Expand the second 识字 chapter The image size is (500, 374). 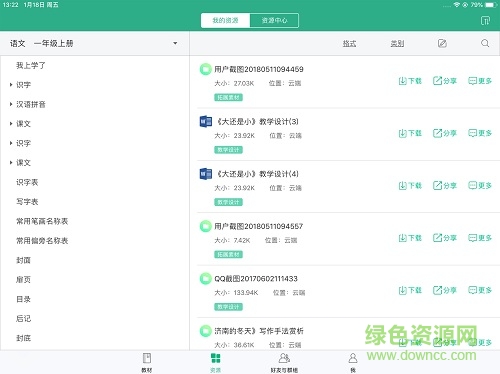(x=11, y=143)
